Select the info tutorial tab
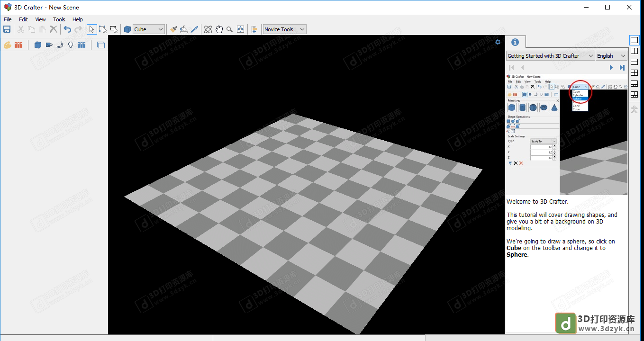Screen dimensions: 644x341 515,42
